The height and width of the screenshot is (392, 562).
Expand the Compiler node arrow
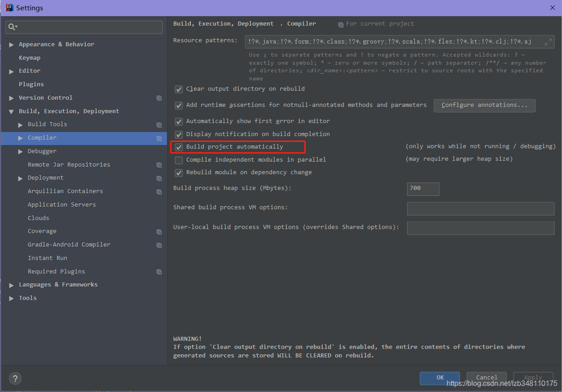[x=20, y=138]
